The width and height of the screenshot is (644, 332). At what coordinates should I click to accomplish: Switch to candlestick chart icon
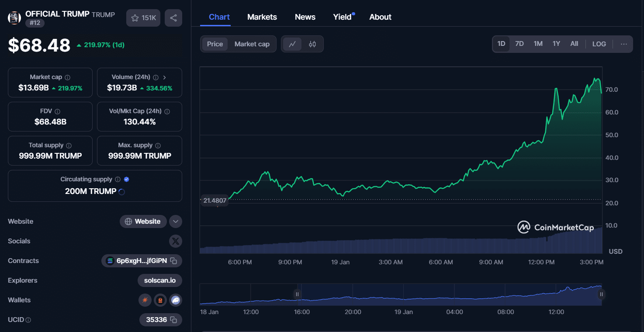click(312, 44)
